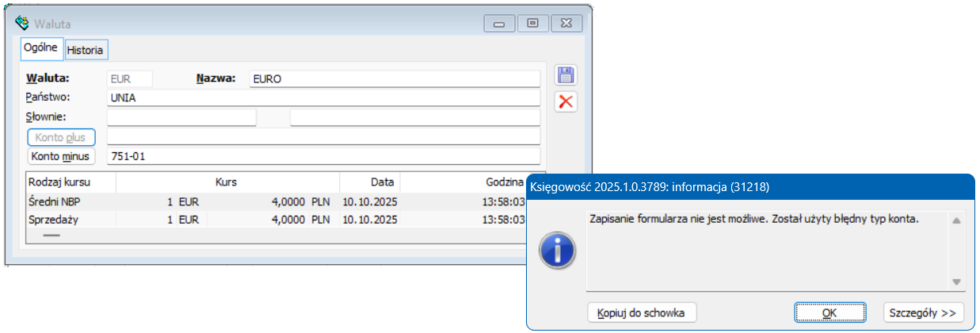This screenshot has width=980, height=333.
Task: Click the Państwo field containing UNIA
Action: pos(324,98)
